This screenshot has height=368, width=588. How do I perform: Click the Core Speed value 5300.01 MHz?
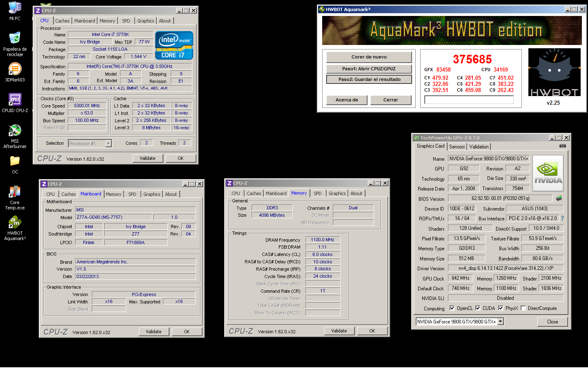pos(87,105)
